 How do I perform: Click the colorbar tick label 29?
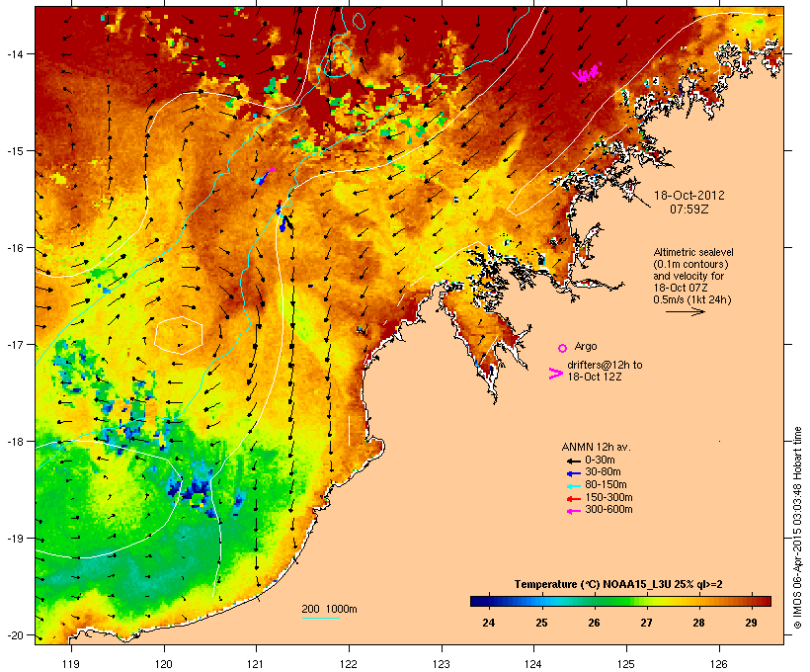coord(751,623)
